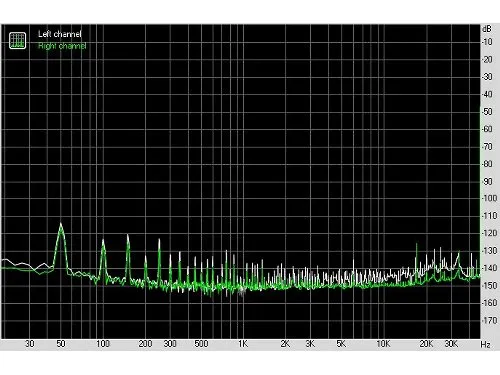The width and height of the screenshot is (500, 375).
Task: Click the Hz unit label
Action: click(x=485, y=344)
